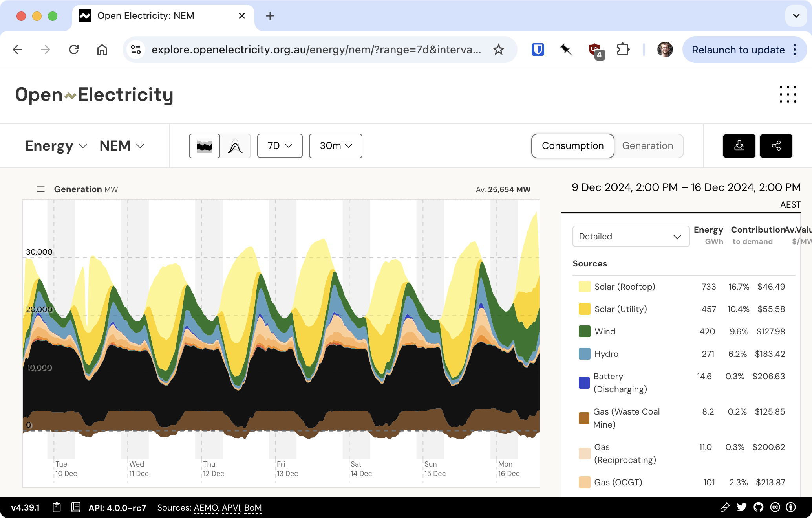This screenshot has width=812, height=518.
Task: Click the share icon button
Action: 776,146
